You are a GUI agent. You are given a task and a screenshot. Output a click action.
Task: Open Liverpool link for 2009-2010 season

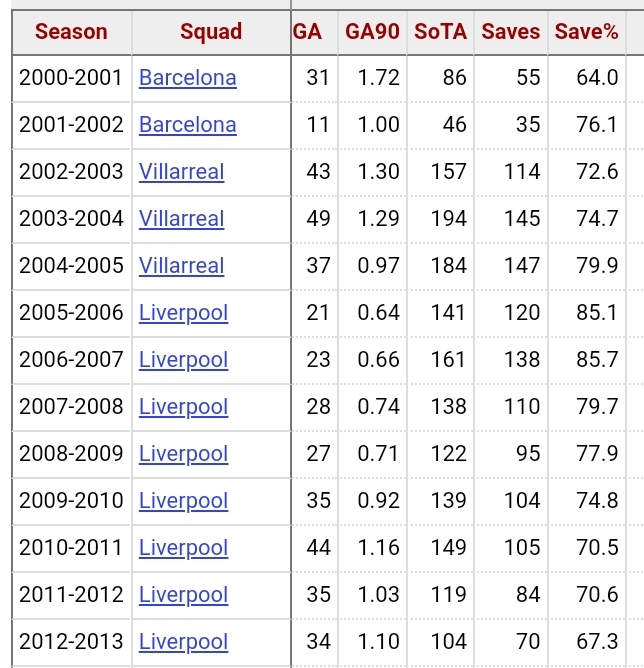(184, 501)
